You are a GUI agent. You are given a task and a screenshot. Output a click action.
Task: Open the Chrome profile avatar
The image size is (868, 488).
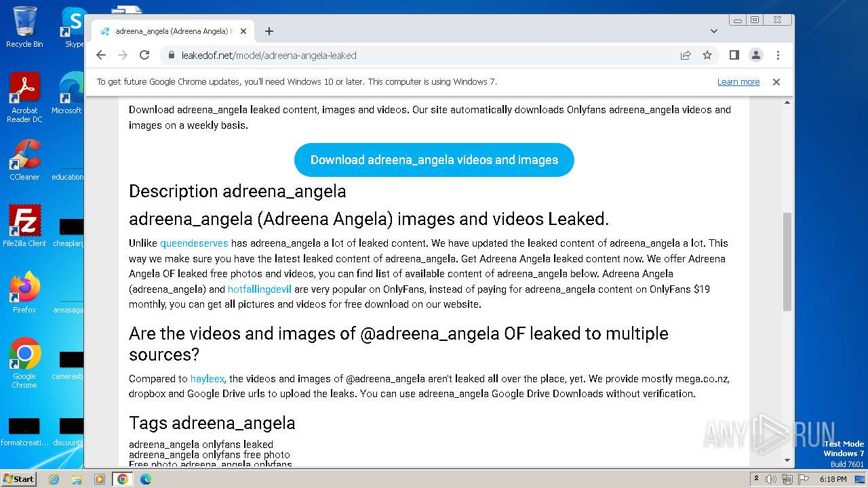click(755, 55)
